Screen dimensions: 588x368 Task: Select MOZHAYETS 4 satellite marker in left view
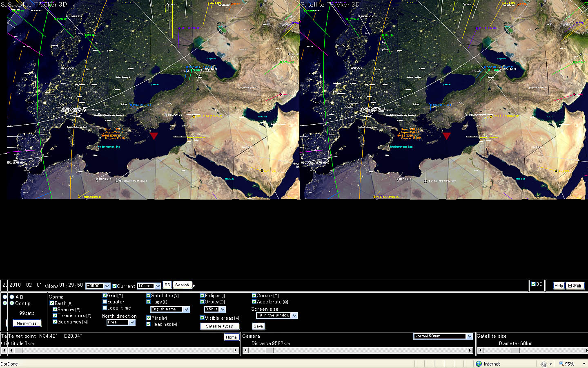131,105
